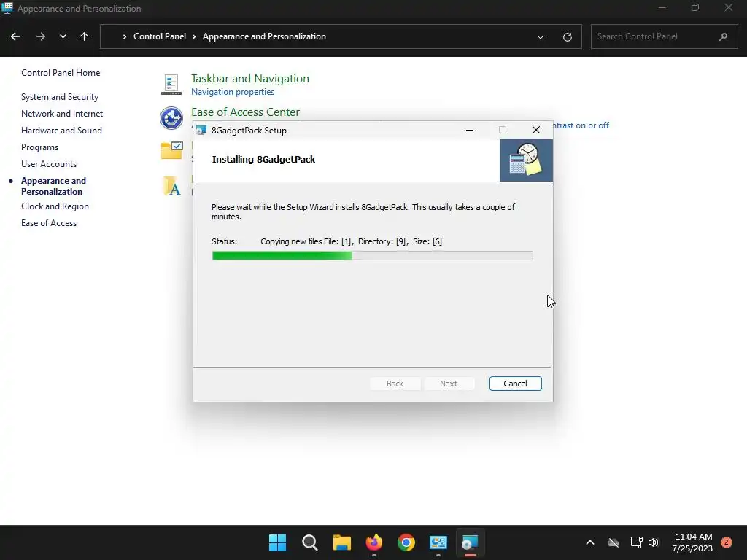Switch to 8GadgetPack installer taskbar icon
The width and height of the screenshot is (747, 560).
[x=471, y=542]
